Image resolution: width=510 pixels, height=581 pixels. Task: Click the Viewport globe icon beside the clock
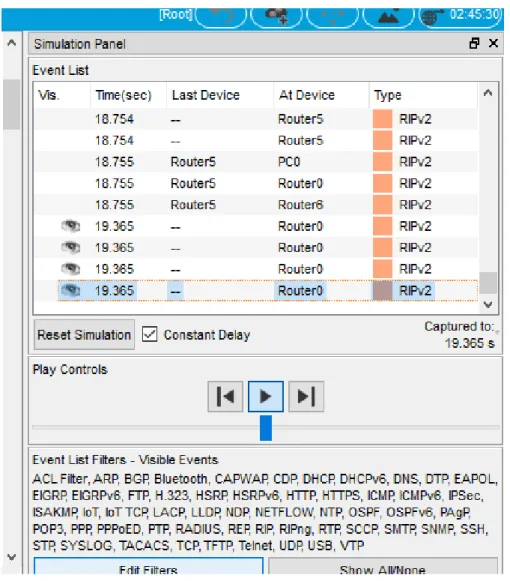(x=432, y=16)
